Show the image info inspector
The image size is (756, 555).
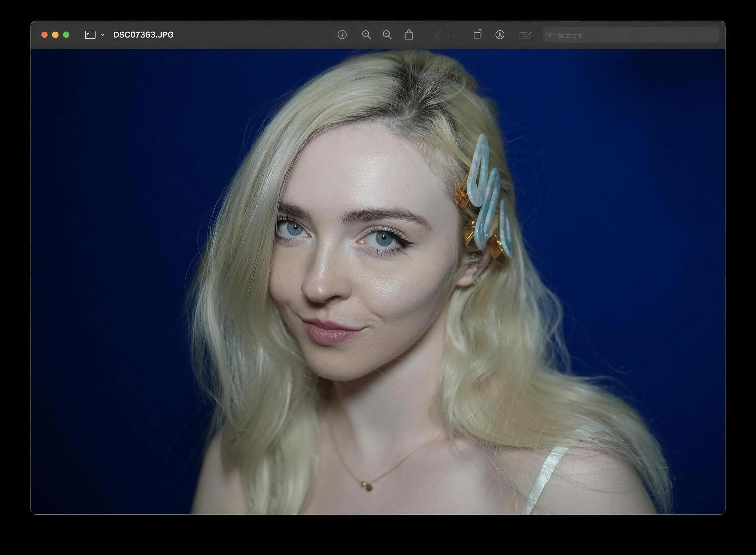(342, 35)
